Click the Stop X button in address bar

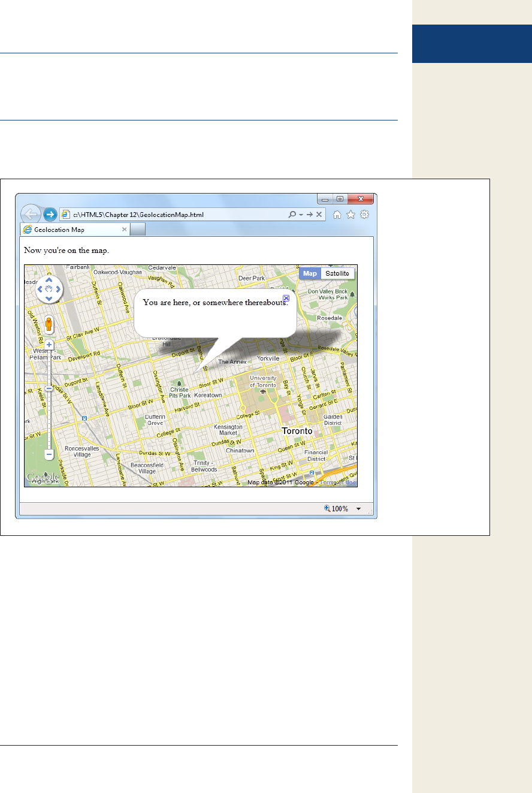coord(319,215)
